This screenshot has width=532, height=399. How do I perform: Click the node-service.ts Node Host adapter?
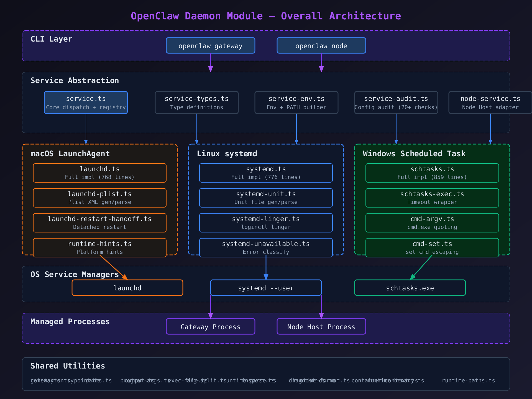pos(490,103)
